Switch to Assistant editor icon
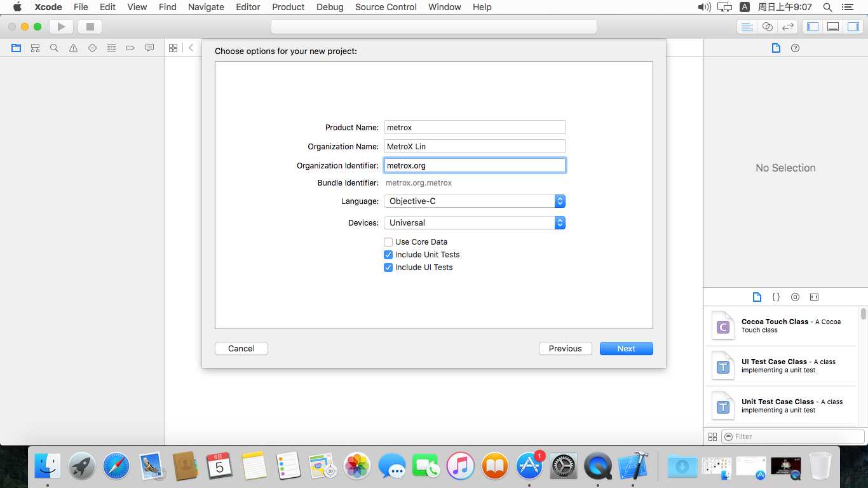The image size is (868, 488). coord(768,27)
